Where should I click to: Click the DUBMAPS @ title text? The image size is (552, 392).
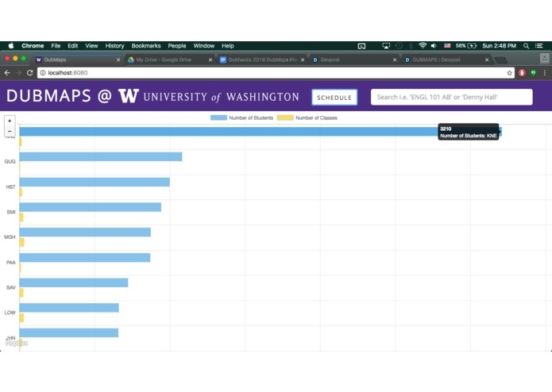click(x=59, y=96)
